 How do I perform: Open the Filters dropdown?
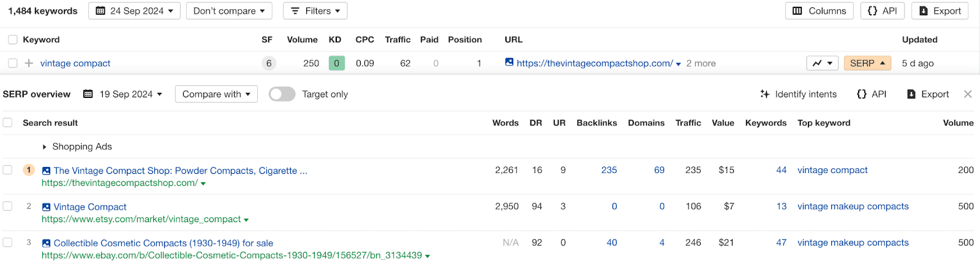point(315,11)
